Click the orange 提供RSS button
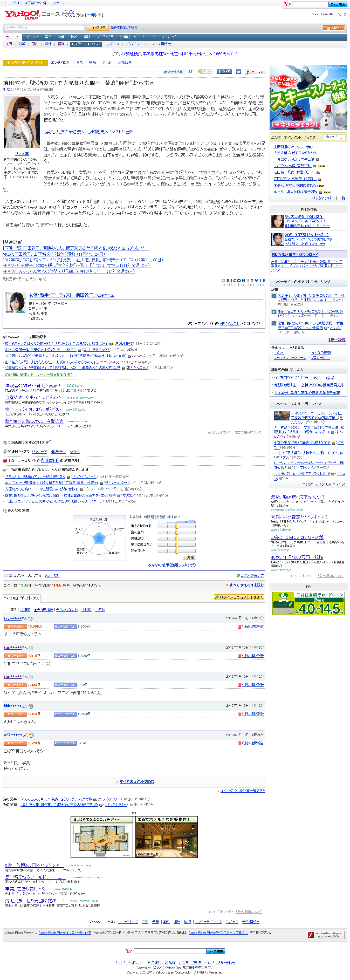 tap(334, 28)
